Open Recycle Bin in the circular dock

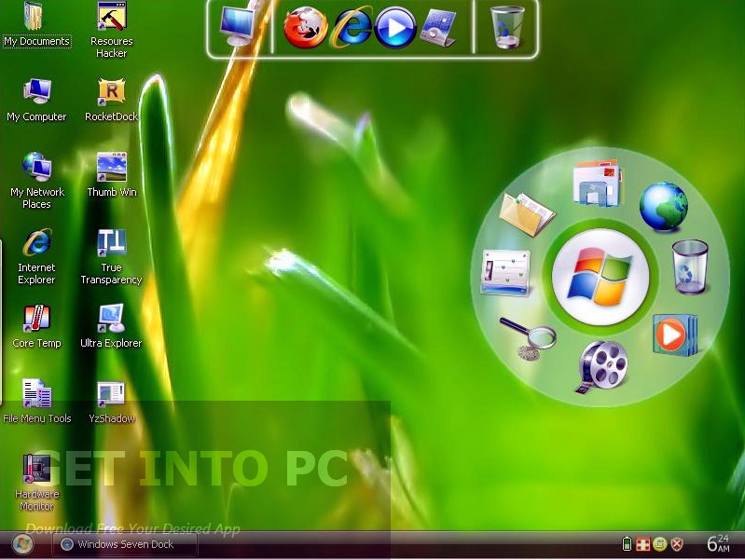690,266
